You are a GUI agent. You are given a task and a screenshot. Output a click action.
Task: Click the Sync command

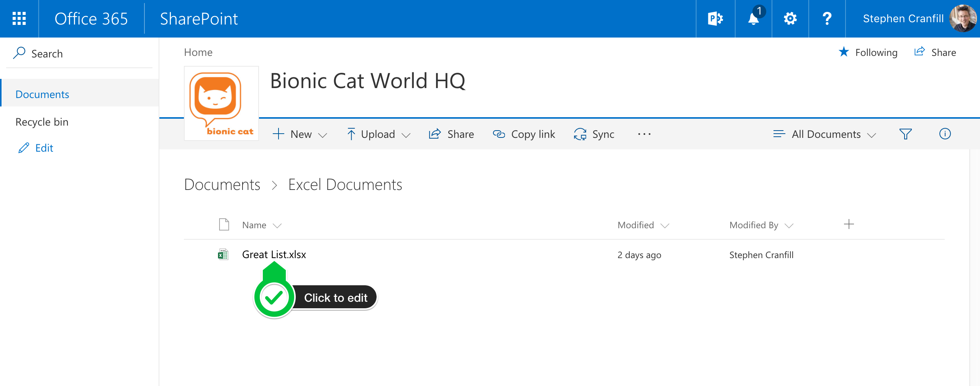tap(594, 134)
